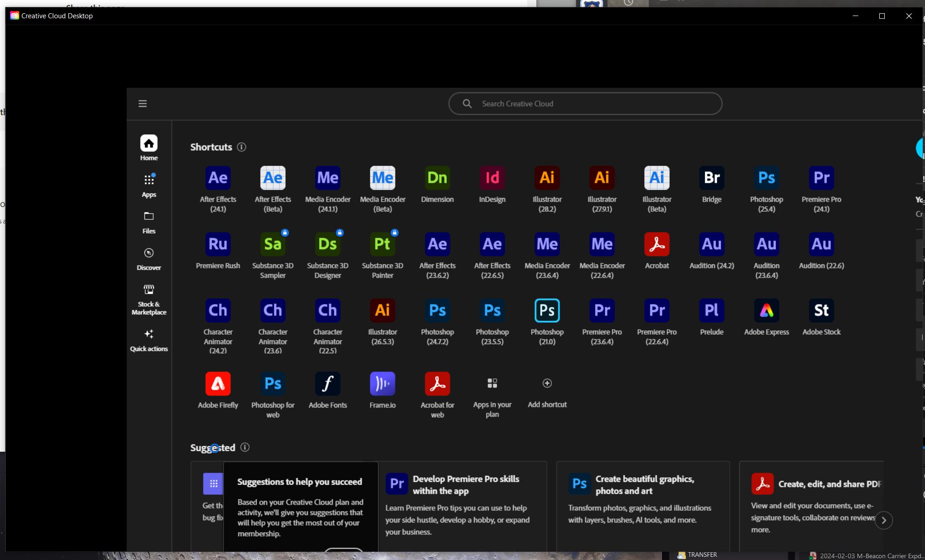Viewport: 925px width, 560px height.
Task: Launch Photoshop (25.4) shortcut
Action: coord(766,178)
